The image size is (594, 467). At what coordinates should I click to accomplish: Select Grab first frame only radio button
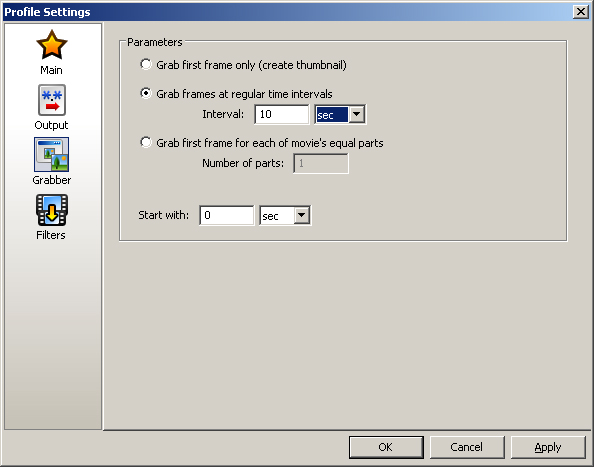coord(145,64)
